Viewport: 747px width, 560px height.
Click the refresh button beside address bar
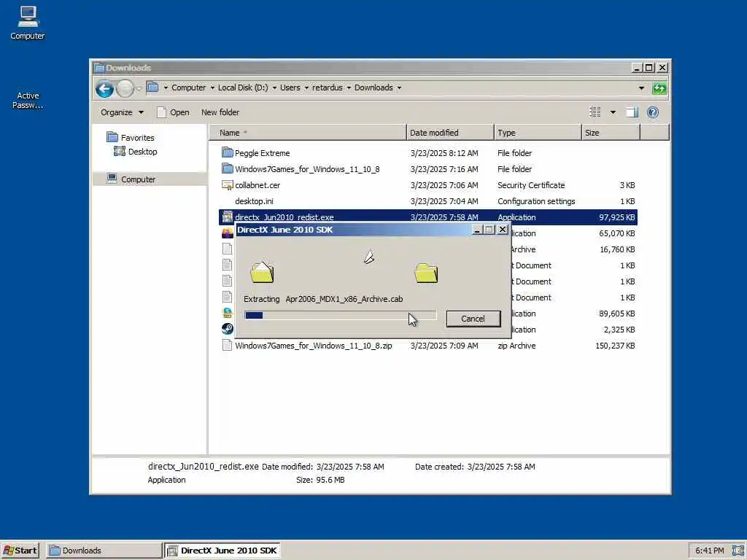(659, 88)
